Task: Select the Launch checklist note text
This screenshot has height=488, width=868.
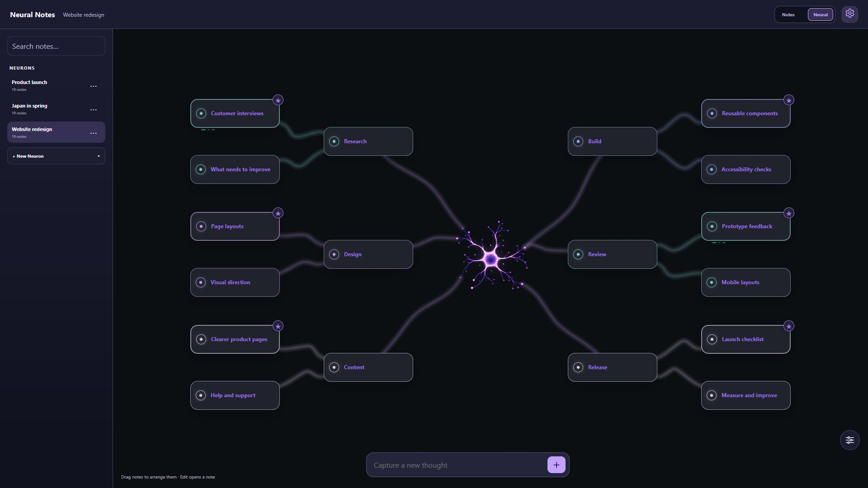Action: 742,339
